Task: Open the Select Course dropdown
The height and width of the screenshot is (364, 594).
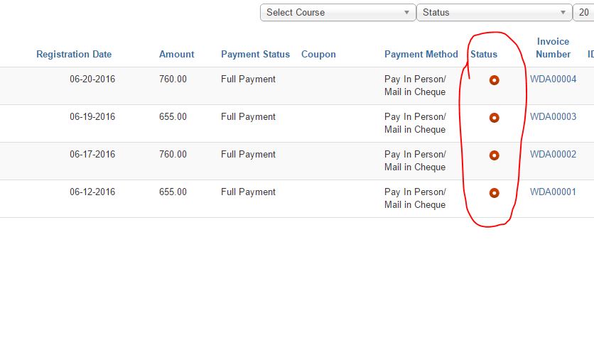Action: (x=337, y=12)
